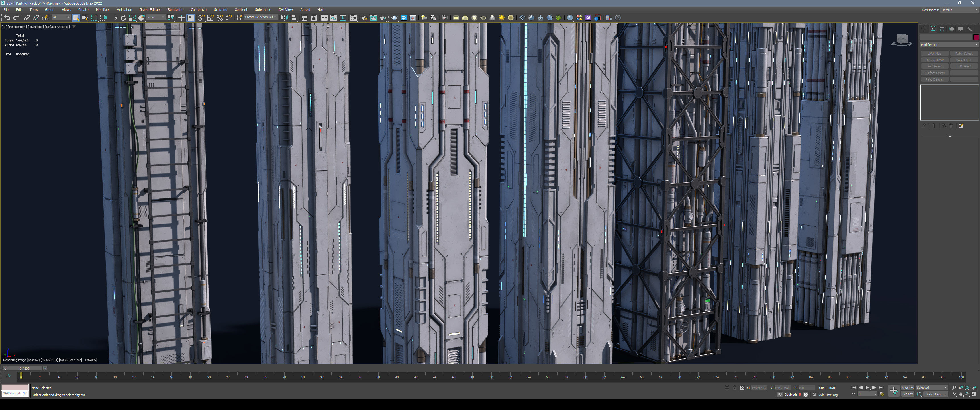Open the Modifiers menu
Viewport: 980px width, 410px height.
pyautogui.click(x=102, y=9)
